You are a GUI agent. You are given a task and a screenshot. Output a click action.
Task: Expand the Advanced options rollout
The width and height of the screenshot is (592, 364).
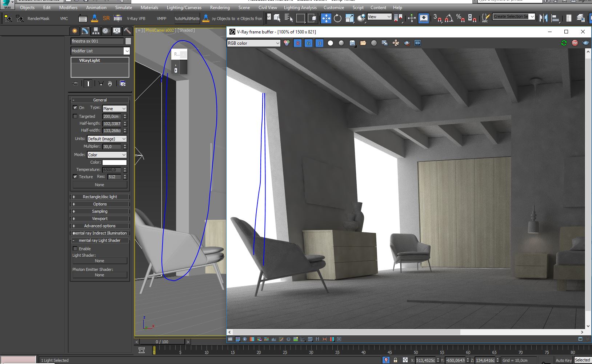coord(100,226)
